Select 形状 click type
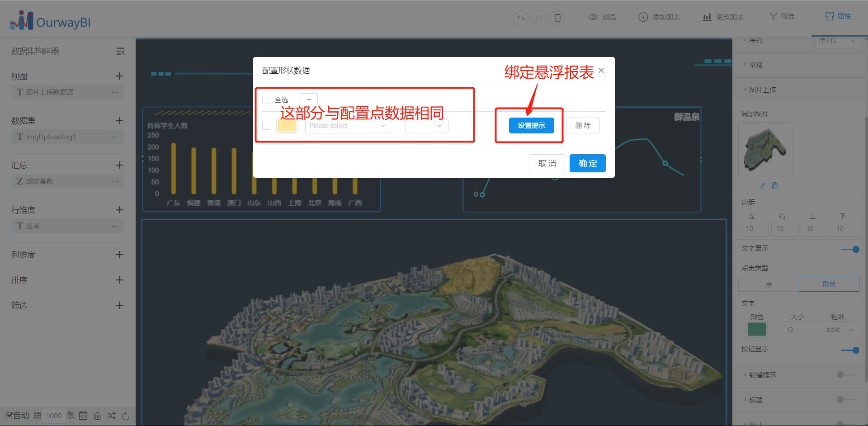 pyautogui.click(x=829, y=284)
